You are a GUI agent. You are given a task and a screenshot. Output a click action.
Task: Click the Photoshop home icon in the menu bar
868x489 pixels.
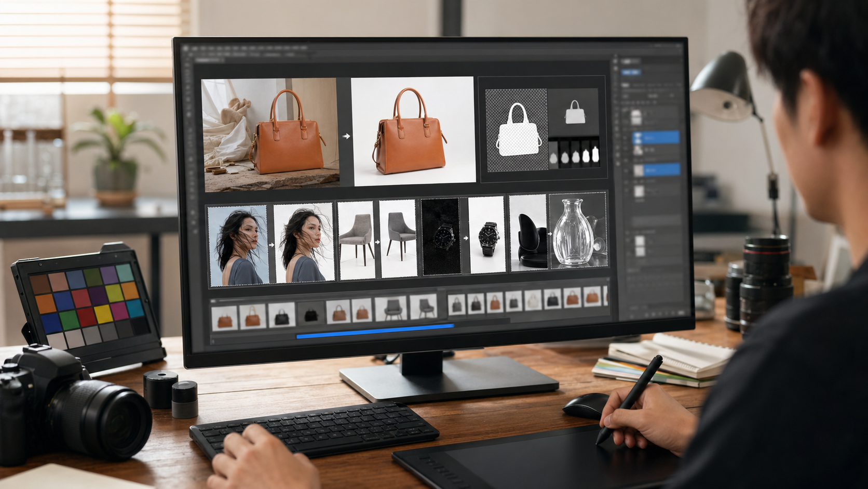pos(185,48)
